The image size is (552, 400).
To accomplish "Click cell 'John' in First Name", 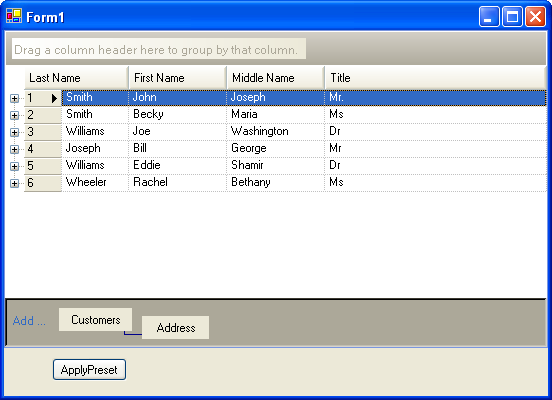I will pyautogui.click(x=178, y=98).
